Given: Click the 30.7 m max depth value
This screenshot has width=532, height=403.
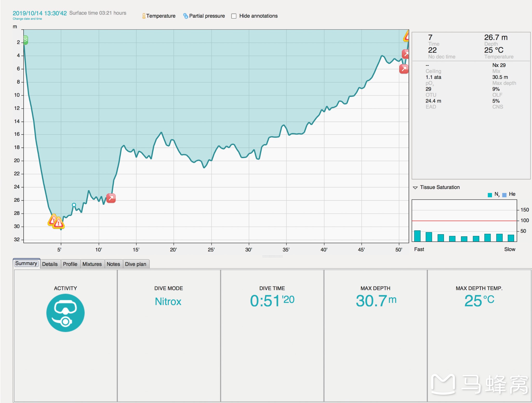Looking at the screenshot, I should point(376,301).
